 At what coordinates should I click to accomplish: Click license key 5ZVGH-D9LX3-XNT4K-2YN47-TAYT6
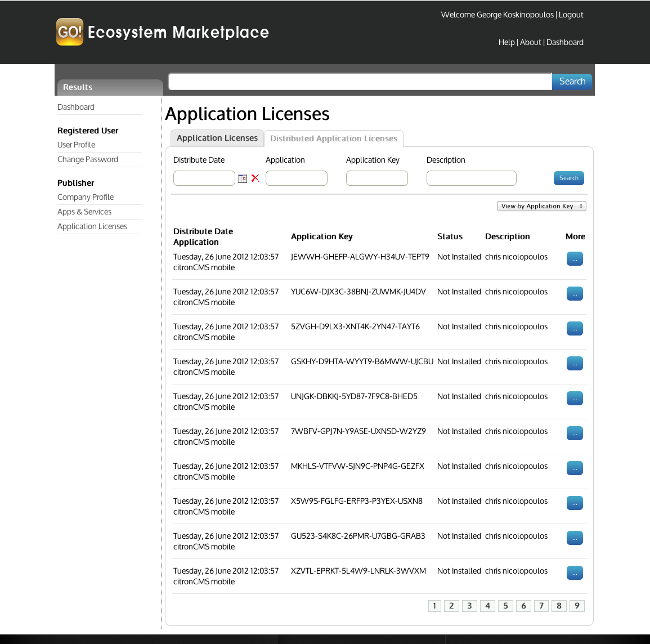point(355,327)
